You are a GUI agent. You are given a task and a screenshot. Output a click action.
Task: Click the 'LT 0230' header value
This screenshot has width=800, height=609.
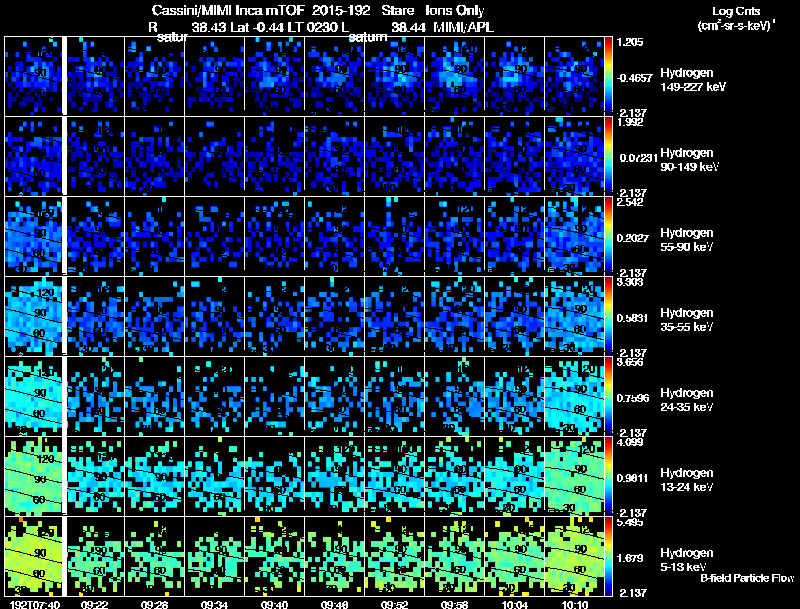pos(312,27)
